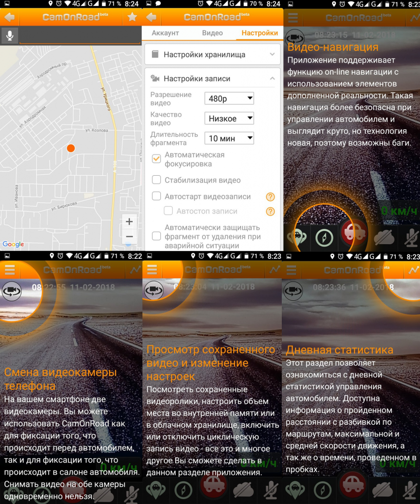Zoom in the map with plus button

pyautogui.click(x=129, y=221)
